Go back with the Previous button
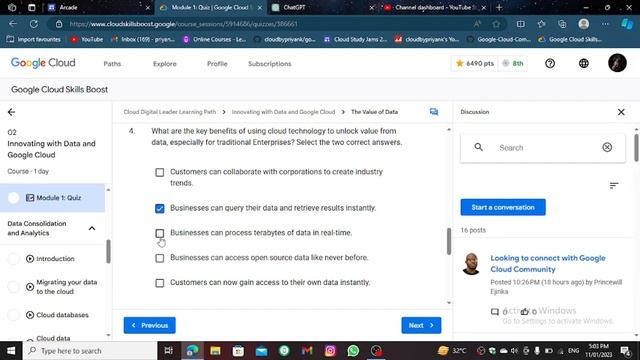Viewport: 640px width, 360px height. point(150,325)
